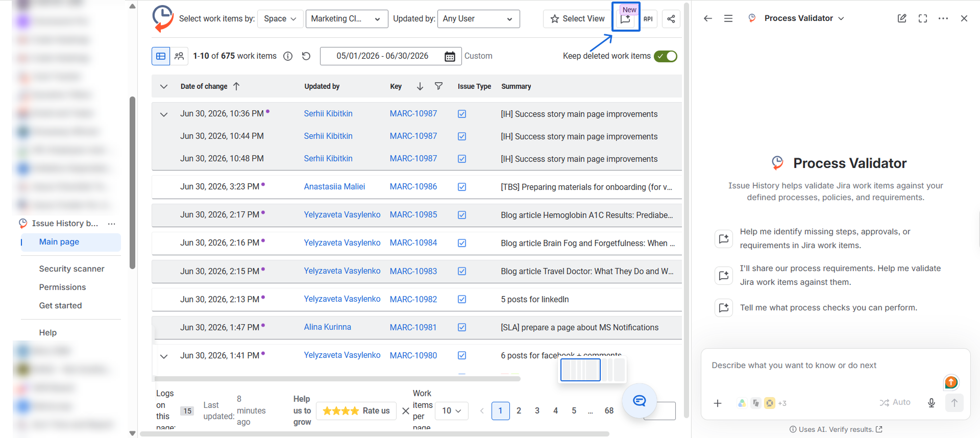980x438 pixels.
Task: Sort by Date of change arrow
Action: tap(236, 86)
